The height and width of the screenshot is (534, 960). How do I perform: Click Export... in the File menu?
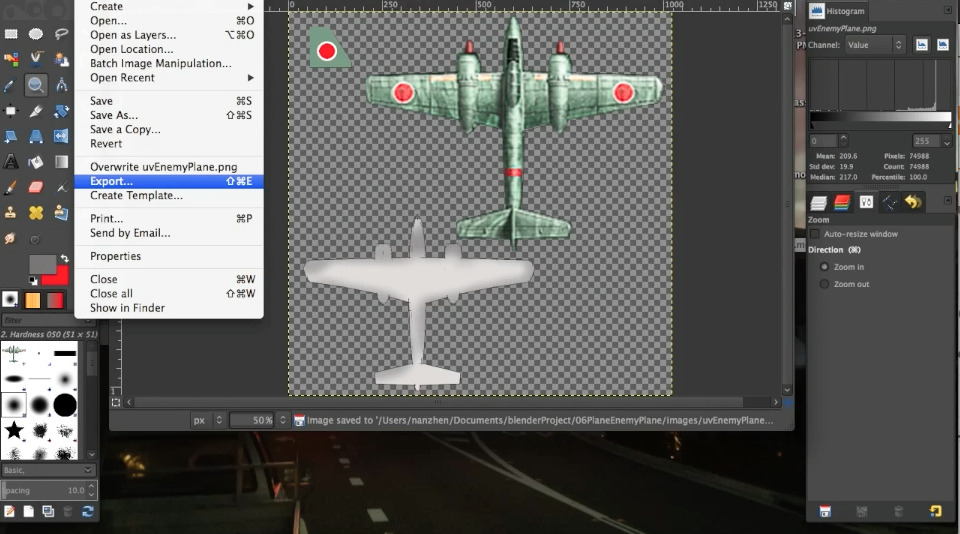[169, 181]
